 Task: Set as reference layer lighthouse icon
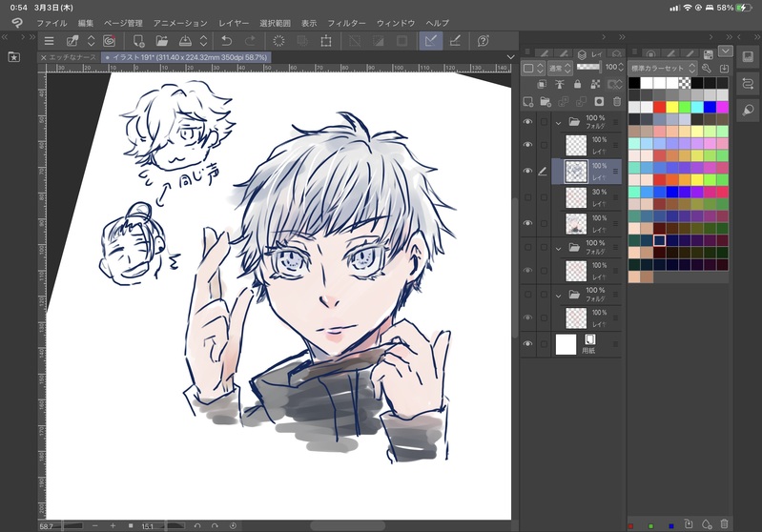(x=560, y=84)
